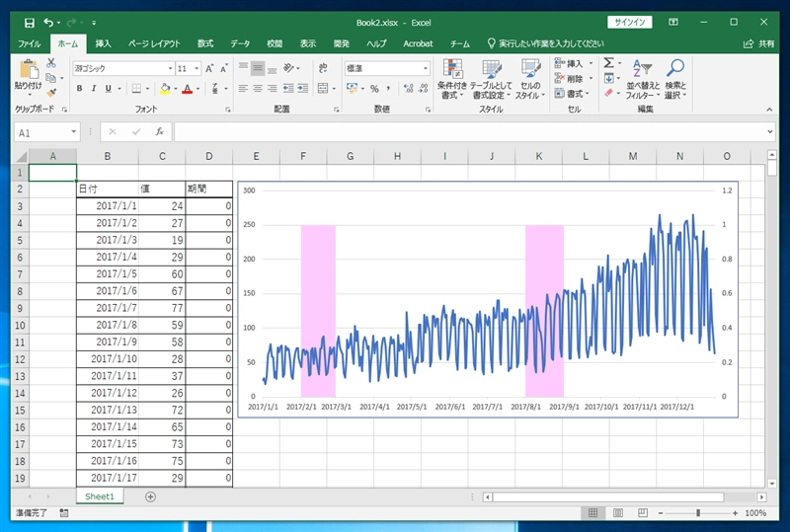Toggle Bold formatting
Screen dimensions: 790x532
click(79, 89)
